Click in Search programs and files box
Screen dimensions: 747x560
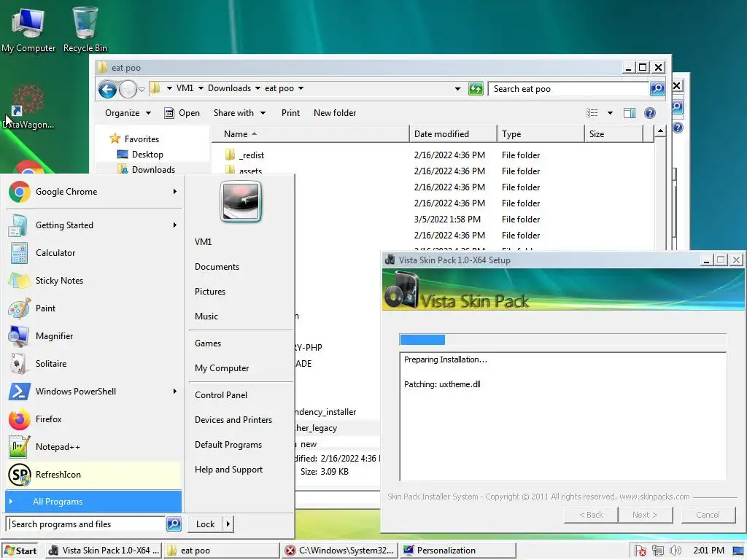[x=86, y=524]
